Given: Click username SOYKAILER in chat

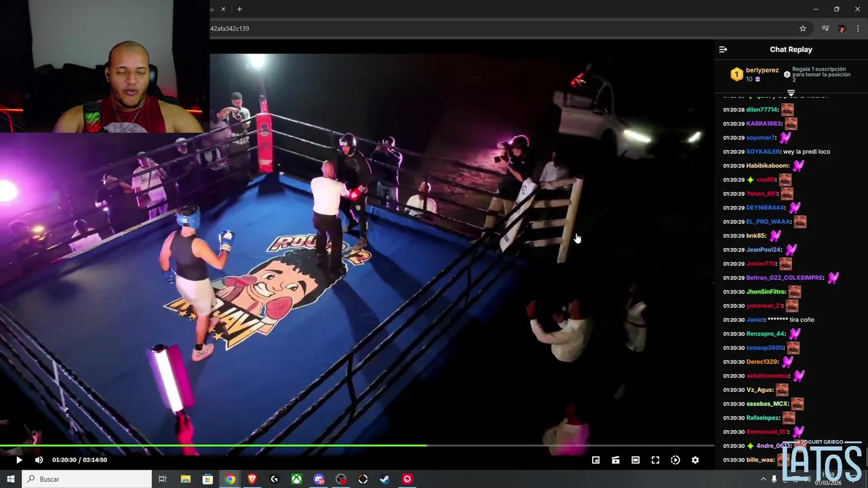Looking at the screenshot, I should tap(763, 152).
